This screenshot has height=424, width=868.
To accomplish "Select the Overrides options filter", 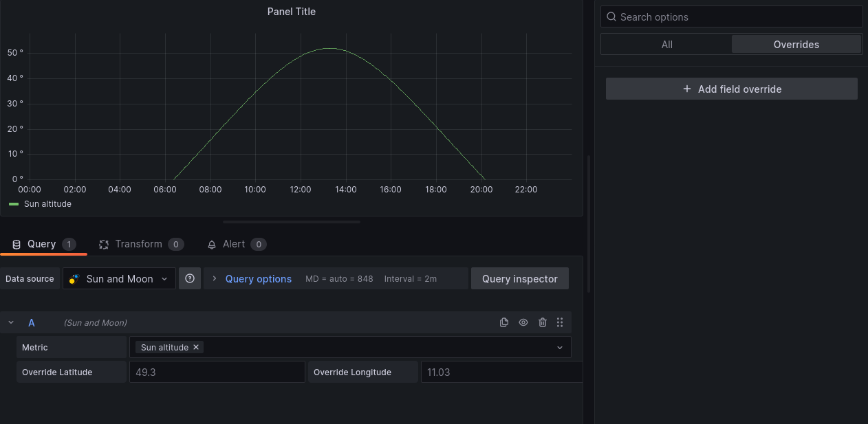I will (x=796, y=45).
